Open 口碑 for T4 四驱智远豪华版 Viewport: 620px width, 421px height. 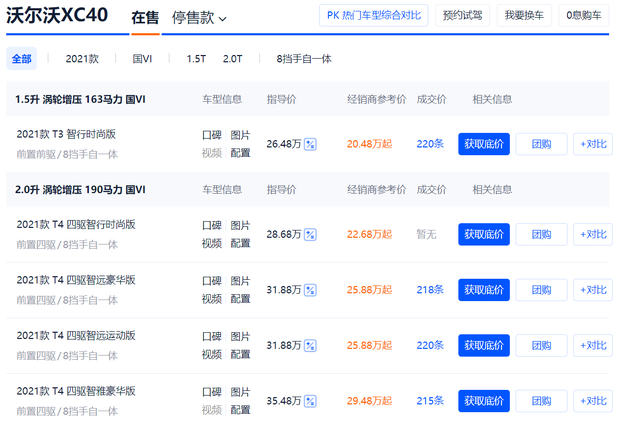(x=212, y=281)
